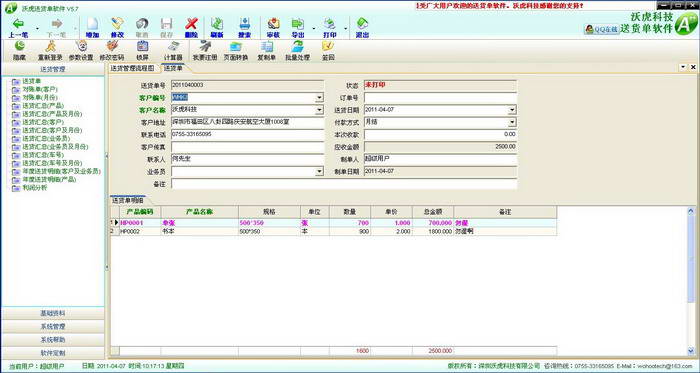Click the 打印 (print) icon
700x373 pixels.
[329, 28]
